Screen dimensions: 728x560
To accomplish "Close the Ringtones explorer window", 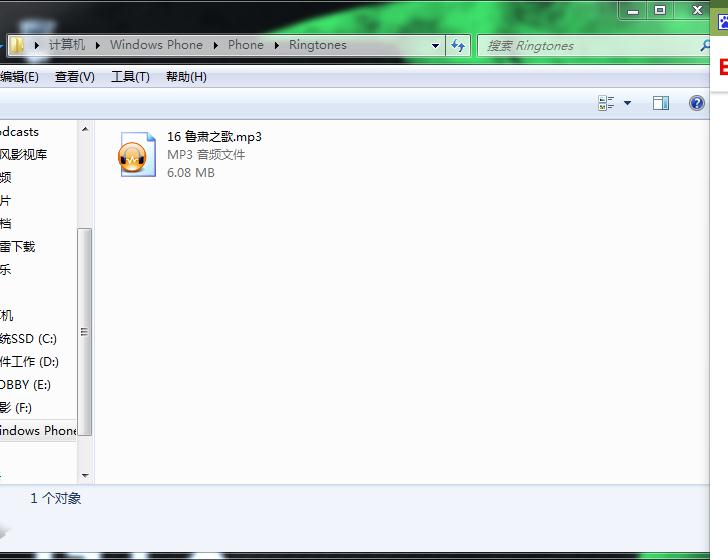I will (x=697, y=10).
